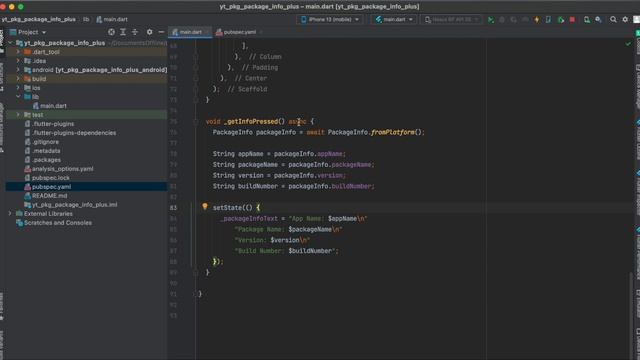Select pubspec.lock in project tree

(x=51, y=178)
